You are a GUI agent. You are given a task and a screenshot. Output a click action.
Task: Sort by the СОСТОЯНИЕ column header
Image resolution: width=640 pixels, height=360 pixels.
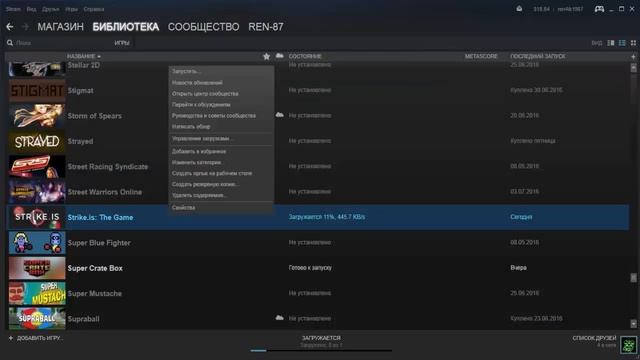pos(305,56)
